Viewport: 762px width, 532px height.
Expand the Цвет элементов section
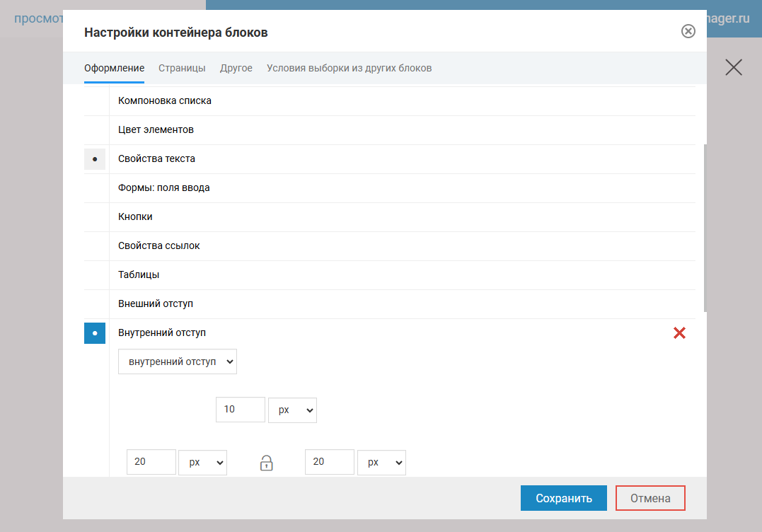click(x=156, y=130)
